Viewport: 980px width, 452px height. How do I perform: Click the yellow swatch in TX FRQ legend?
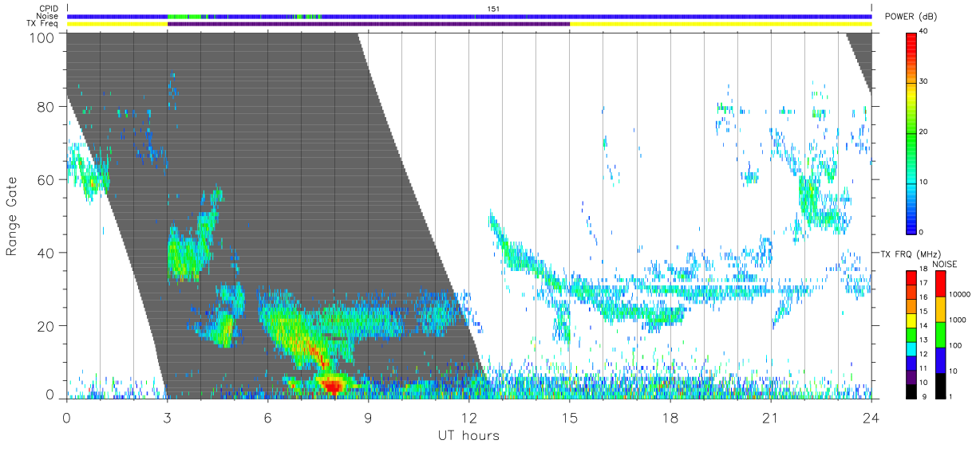click(x=911, y=320)
